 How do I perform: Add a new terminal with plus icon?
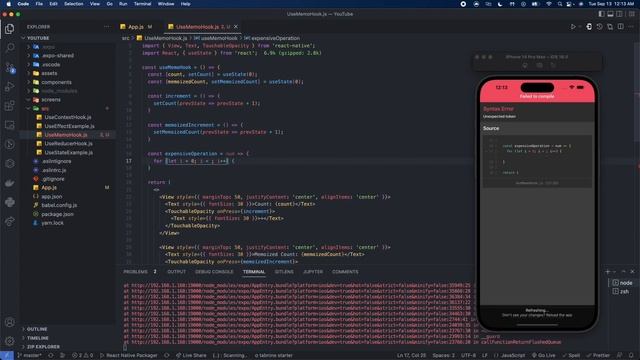coord(607,271)
